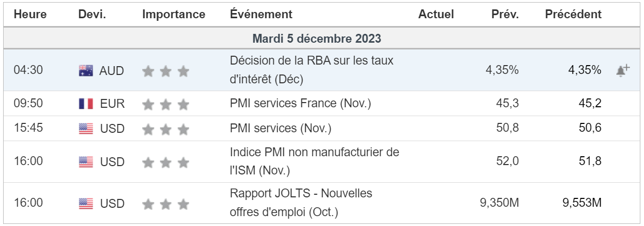Click the French flag icon beside EUR
This screenshot has height=226, width=644.
(x=86, y=104)
